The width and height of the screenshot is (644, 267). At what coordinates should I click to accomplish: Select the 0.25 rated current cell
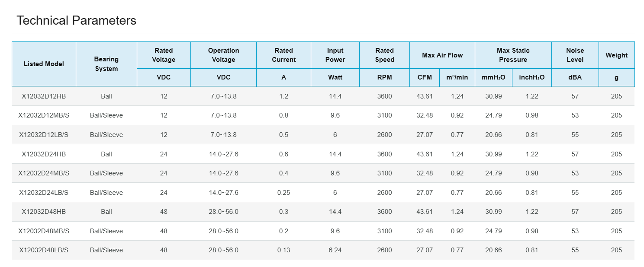pyautogui.click(x=283, y=193)
